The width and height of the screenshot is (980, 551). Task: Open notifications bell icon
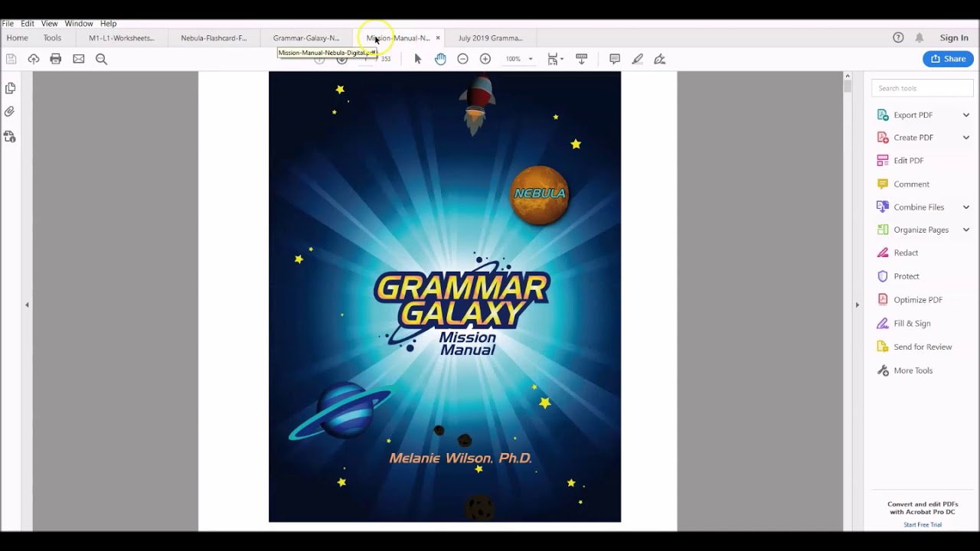920,37
